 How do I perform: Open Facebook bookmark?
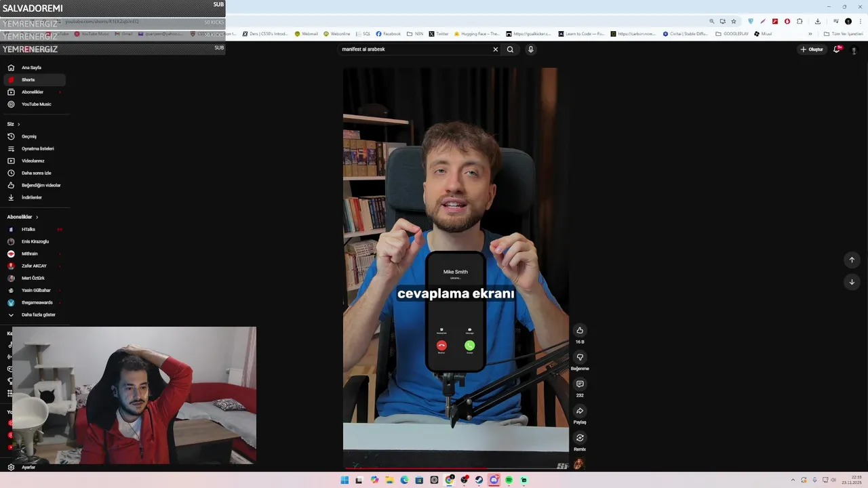tap(389, 34)
